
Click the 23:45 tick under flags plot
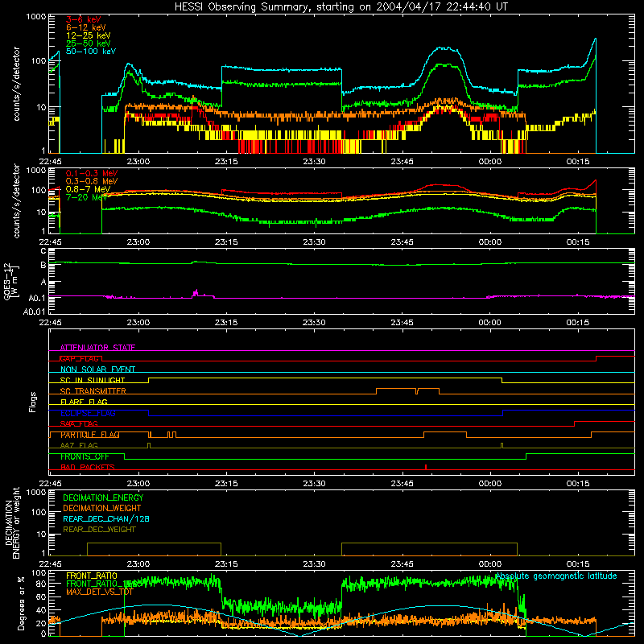tap(402, 484)
